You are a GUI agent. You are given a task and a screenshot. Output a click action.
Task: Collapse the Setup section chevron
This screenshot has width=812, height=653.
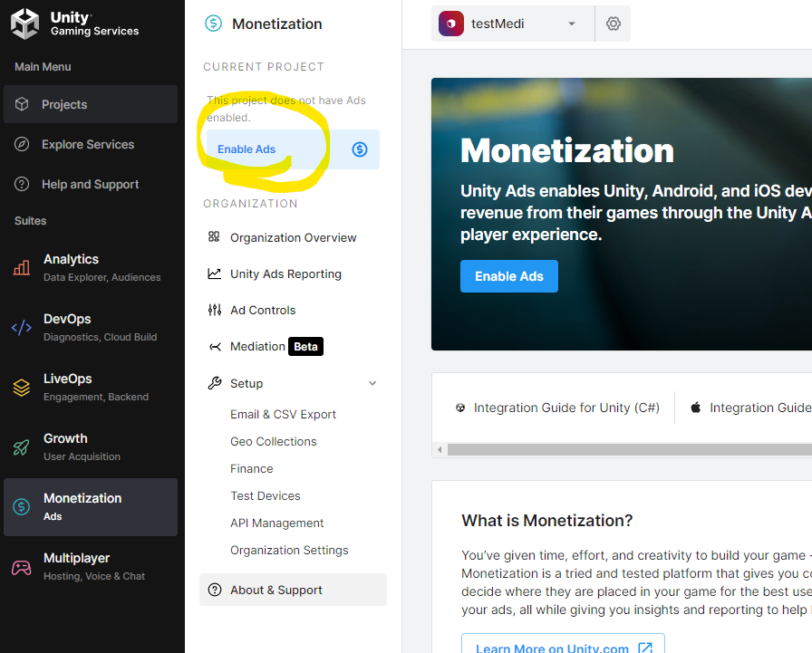tap(372, 383)
